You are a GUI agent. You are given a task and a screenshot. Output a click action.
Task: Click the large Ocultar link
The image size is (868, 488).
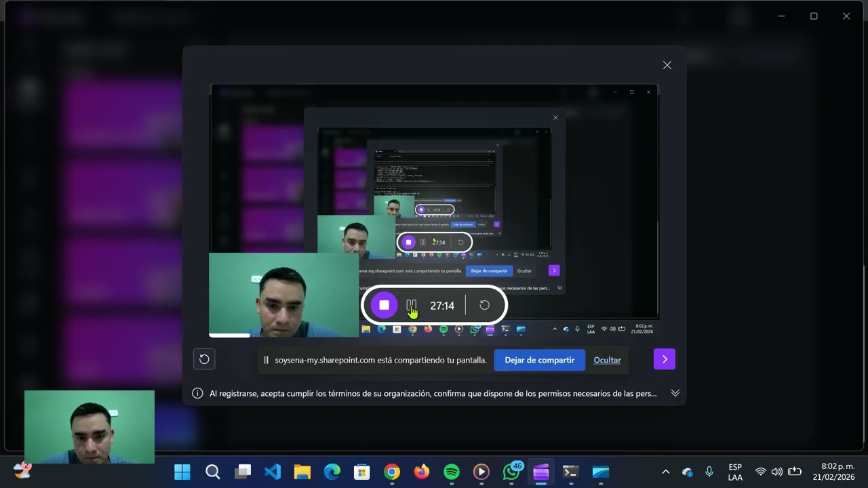tap(607, 360)
